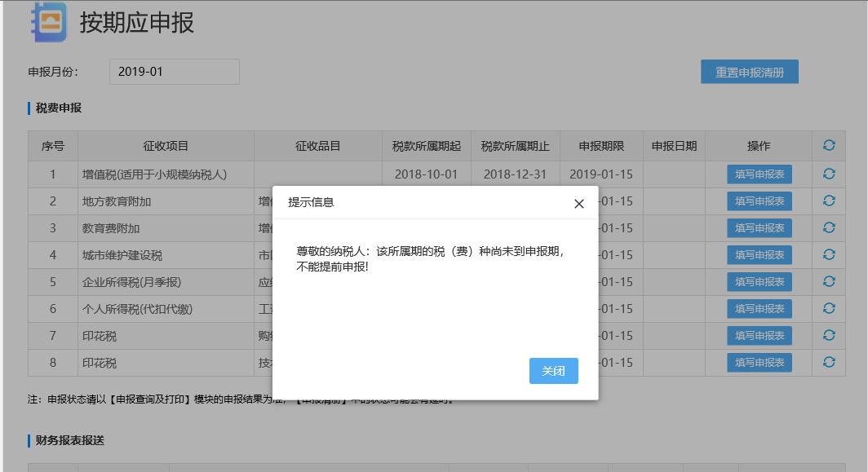This screenshot has height=472, width=868.
Task: Refresh the 增值税 row status
Action: click(x=829, y=174)
